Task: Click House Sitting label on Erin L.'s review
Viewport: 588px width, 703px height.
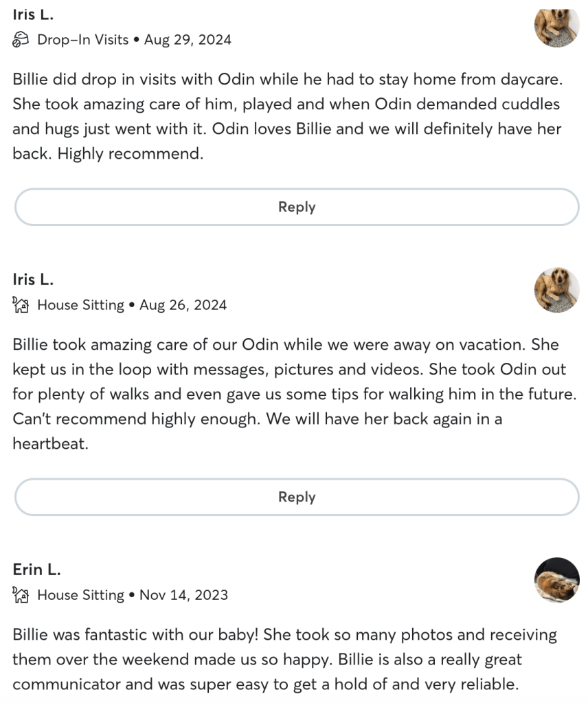Action: [x=80, y=595]
